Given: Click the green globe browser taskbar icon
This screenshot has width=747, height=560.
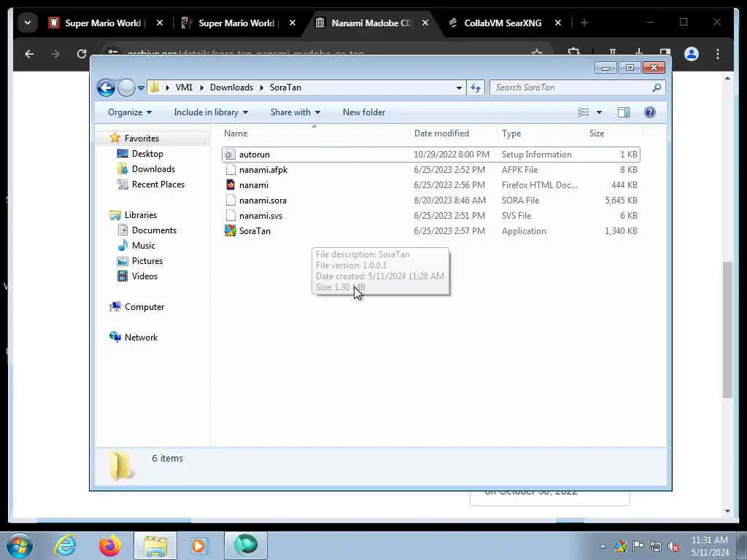Looking at the screenshot, I should 246,545.
